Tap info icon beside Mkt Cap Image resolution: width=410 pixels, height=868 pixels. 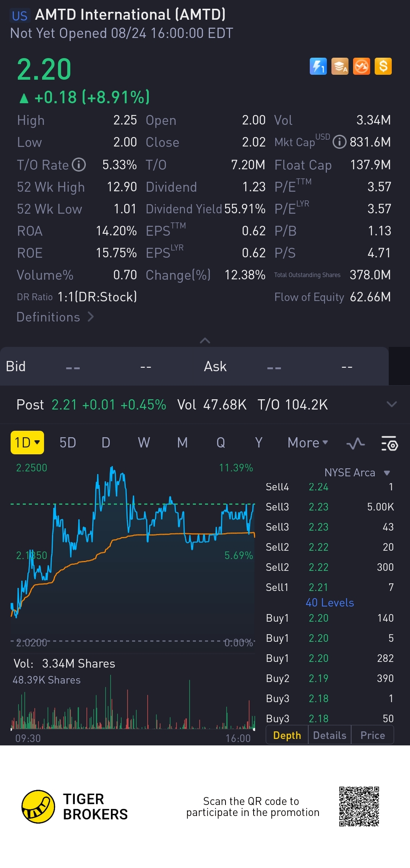click(x=339, y=142)
